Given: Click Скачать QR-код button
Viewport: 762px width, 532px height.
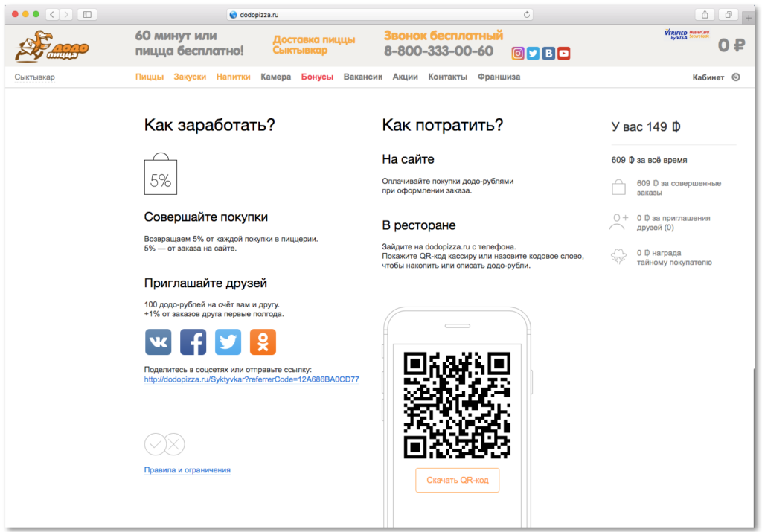Looking at the screenshot, I should [x=458, y=480].
